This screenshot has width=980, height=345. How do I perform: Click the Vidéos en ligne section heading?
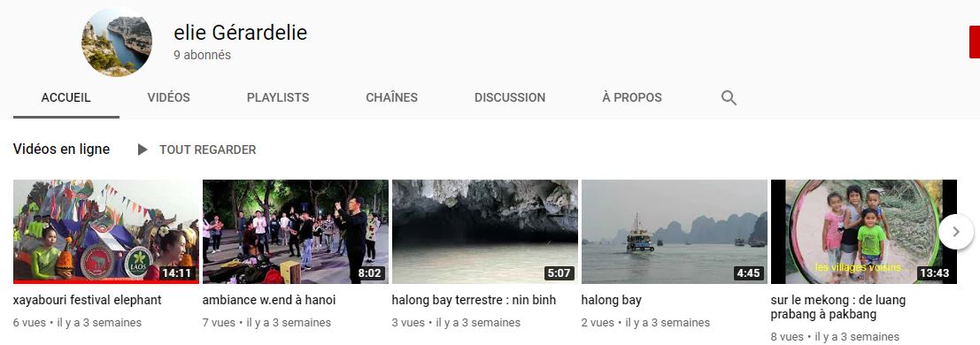click(x=61, y=149)
